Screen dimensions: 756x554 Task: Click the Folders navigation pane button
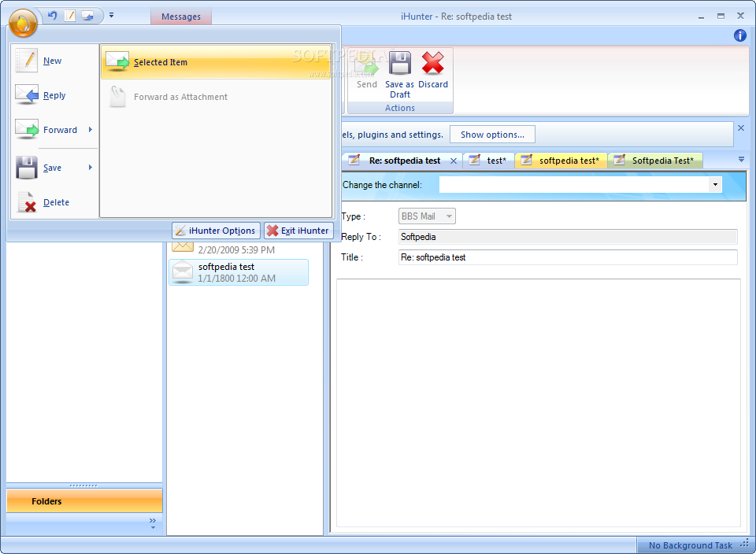tap(84, 501)
